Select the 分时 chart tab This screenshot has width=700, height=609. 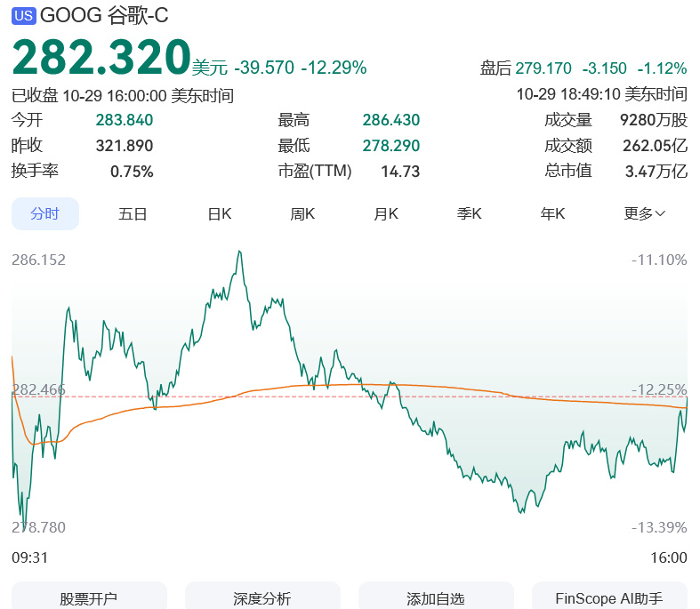tap(45, 213)
